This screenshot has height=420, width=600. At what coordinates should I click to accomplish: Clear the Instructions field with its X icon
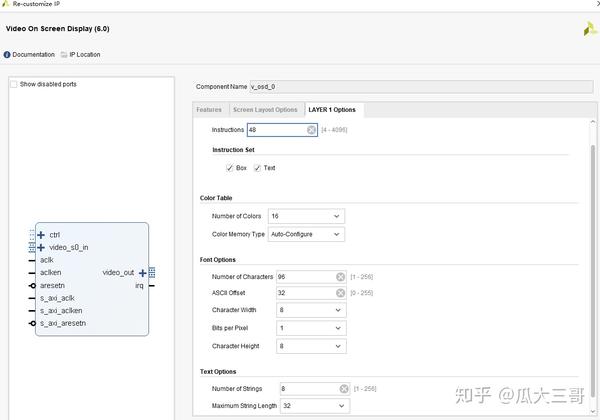tap(311, 130)
